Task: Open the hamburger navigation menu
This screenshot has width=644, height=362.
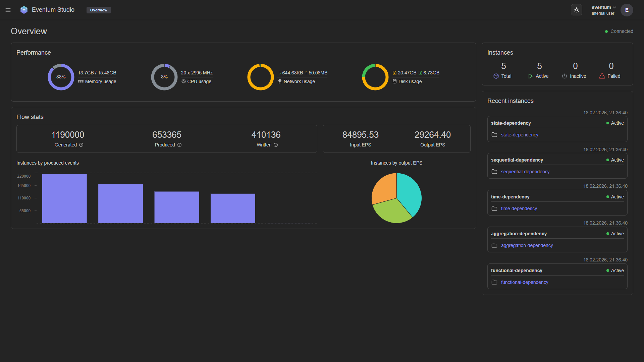Action: [x=8, y=10]
